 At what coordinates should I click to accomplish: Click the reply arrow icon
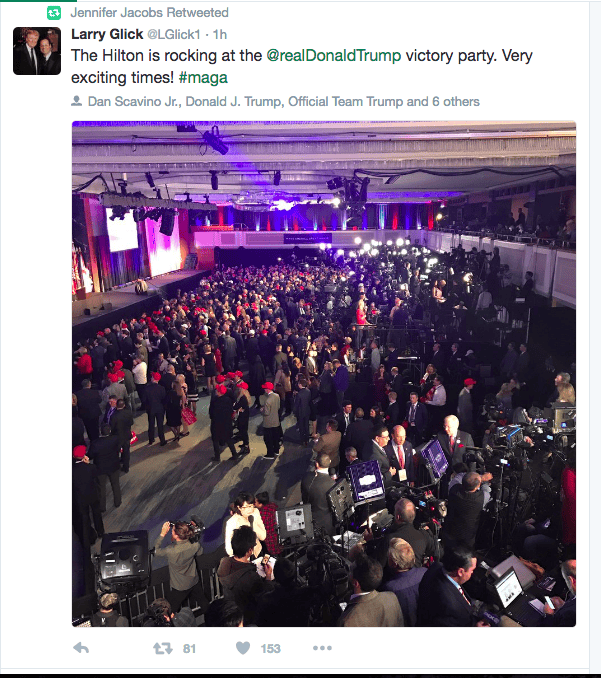point(81,648)
